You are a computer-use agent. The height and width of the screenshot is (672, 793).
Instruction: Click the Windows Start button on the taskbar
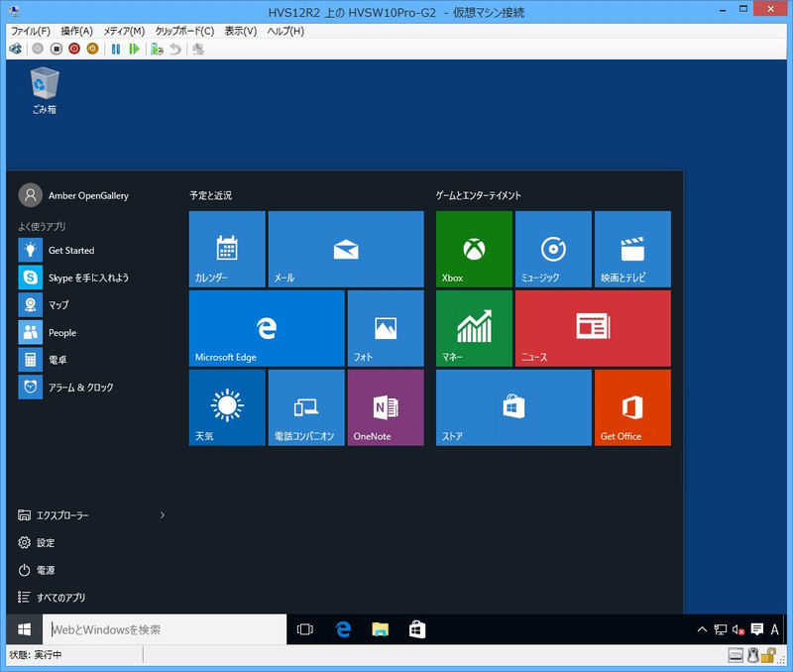click(24, 629)
